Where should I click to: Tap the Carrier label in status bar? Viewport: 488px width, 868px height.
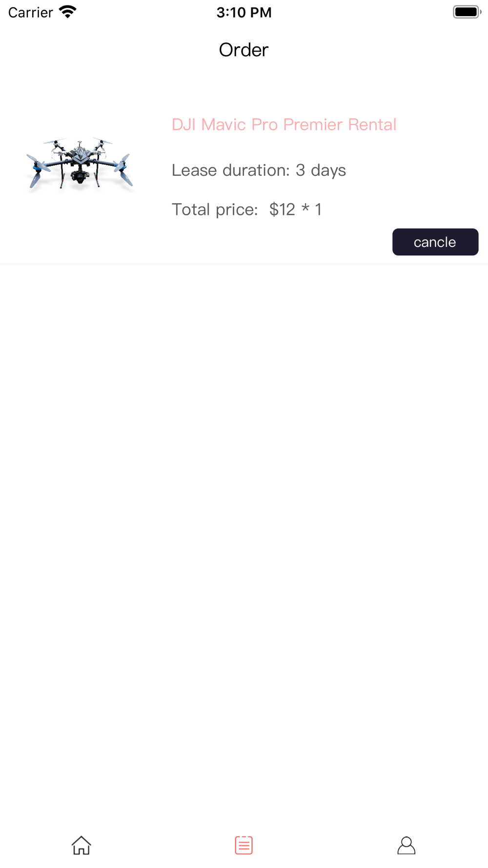[30, 12]
